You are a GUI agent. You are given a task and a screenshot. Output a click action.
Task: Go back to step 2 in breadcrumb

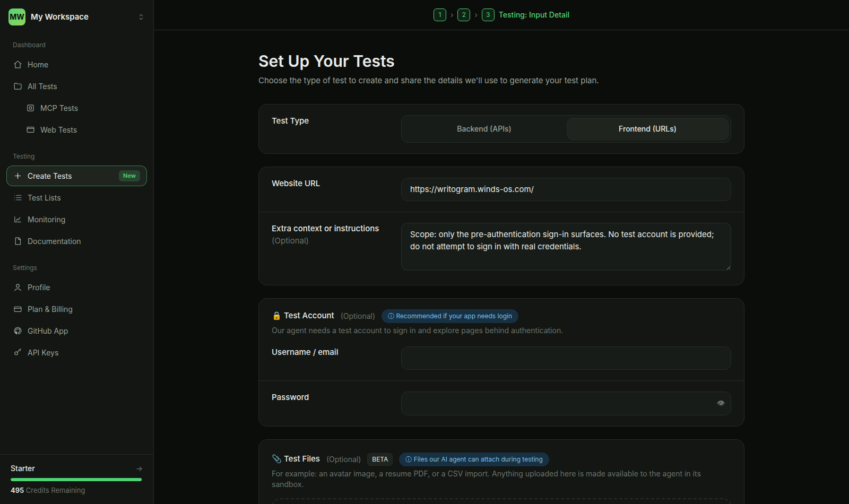point(464,15)
